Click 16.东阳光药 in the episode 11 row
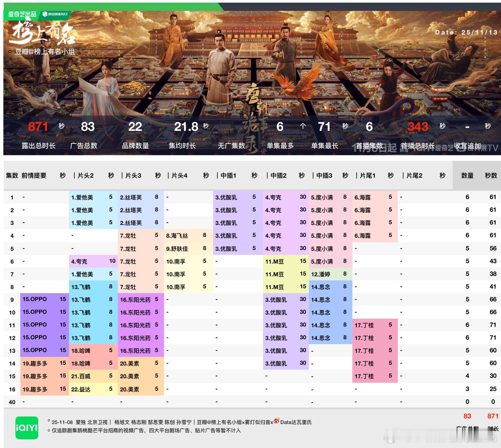501x448 pixels. point(135,325)
